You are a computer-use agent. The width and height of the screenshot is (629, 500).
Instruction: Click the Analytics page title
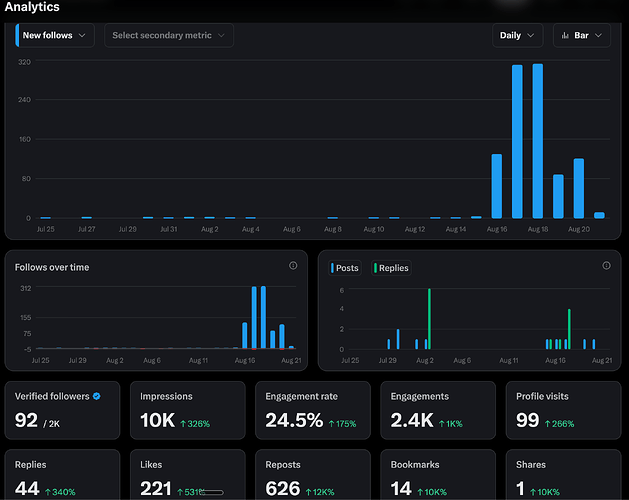[32, 7]
